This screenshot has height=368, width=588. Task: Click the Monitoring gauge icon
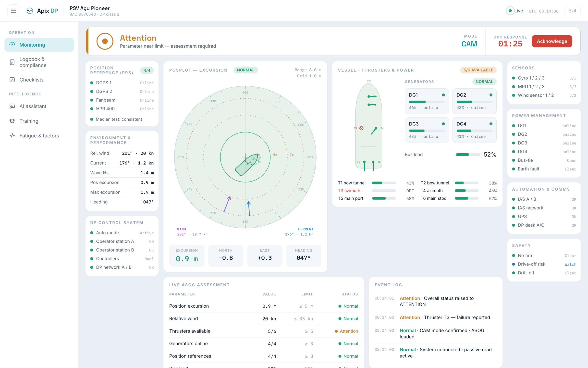(x=12, y=44)
